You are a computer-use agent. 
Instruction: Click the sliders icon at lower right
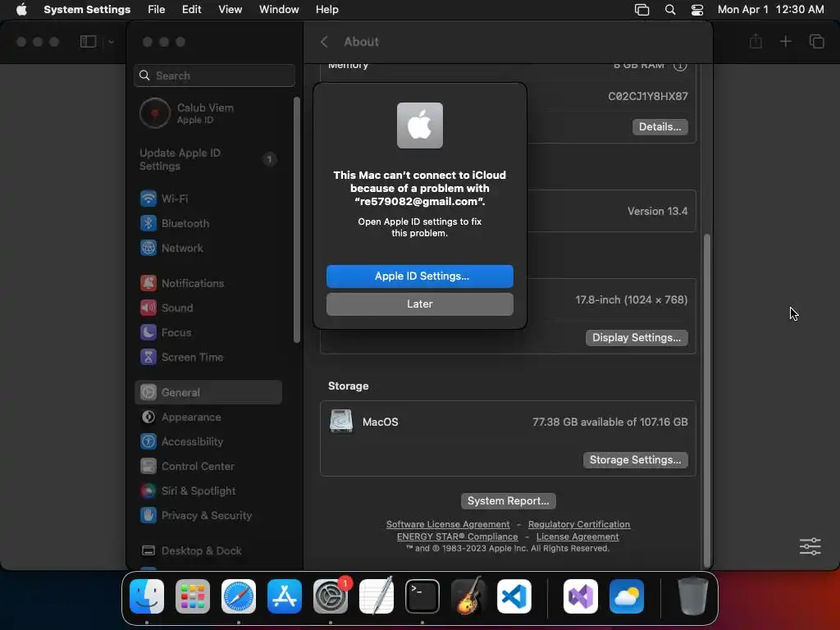point(810,546)
